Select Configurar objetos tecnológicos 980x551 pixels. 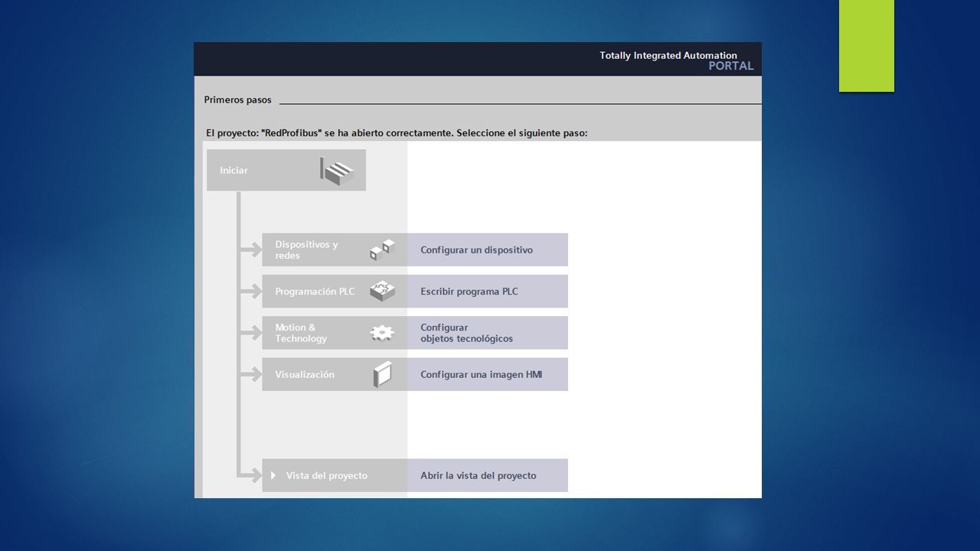click(488, 333)
